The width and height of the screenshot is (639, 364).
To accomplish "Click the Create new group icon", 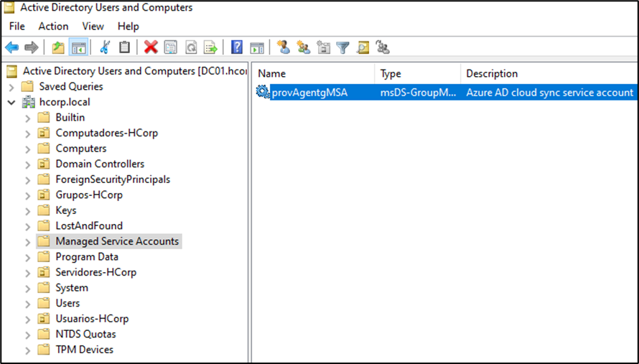I will pyautogui.click(x=304, y=47).
